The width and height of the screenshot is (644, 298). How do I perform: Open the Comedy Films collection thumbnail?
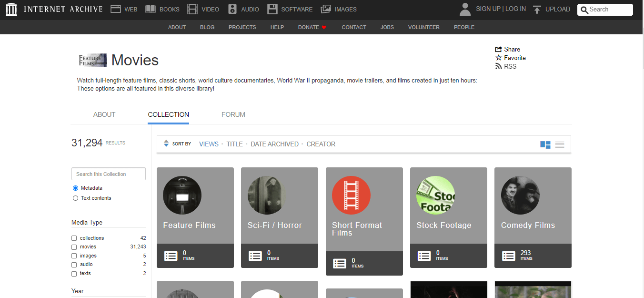click(x=520, y=195)
